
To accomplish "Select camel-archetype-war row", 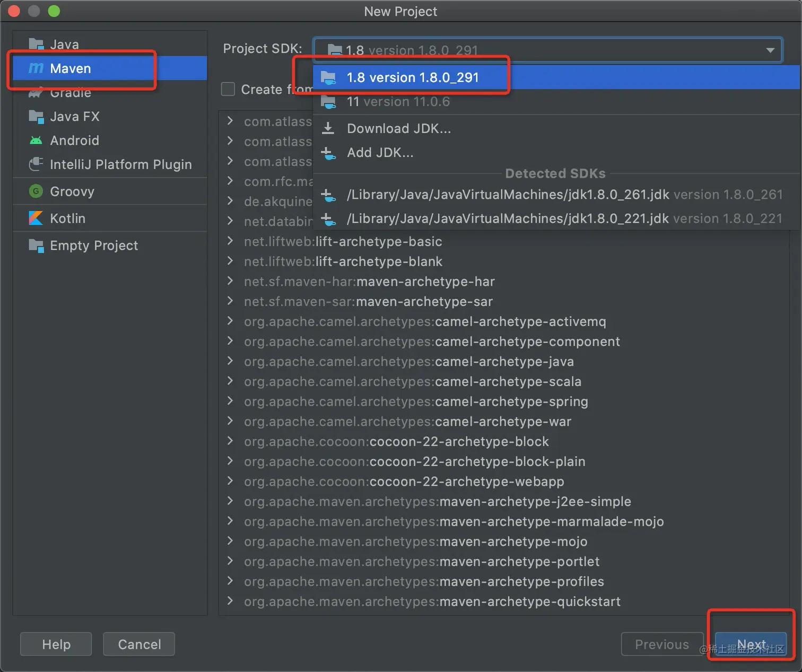I will pos(504,421).
